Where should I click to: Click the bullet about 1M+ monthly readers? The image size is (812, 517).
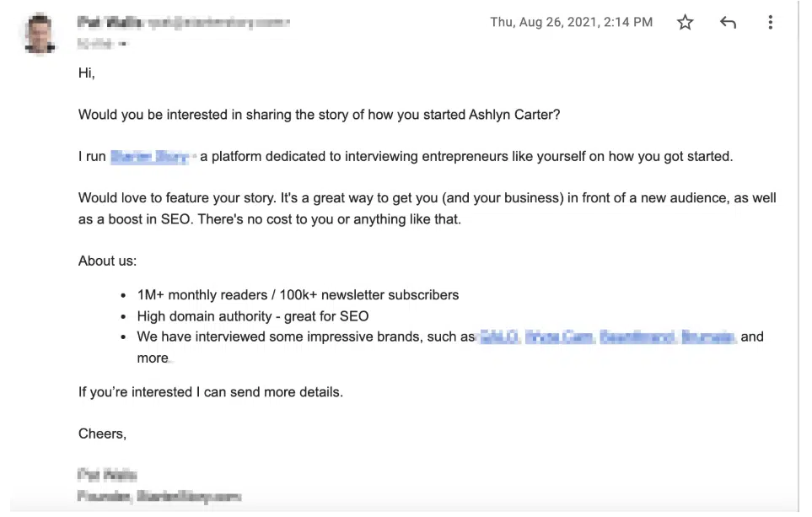pos(298,294)
